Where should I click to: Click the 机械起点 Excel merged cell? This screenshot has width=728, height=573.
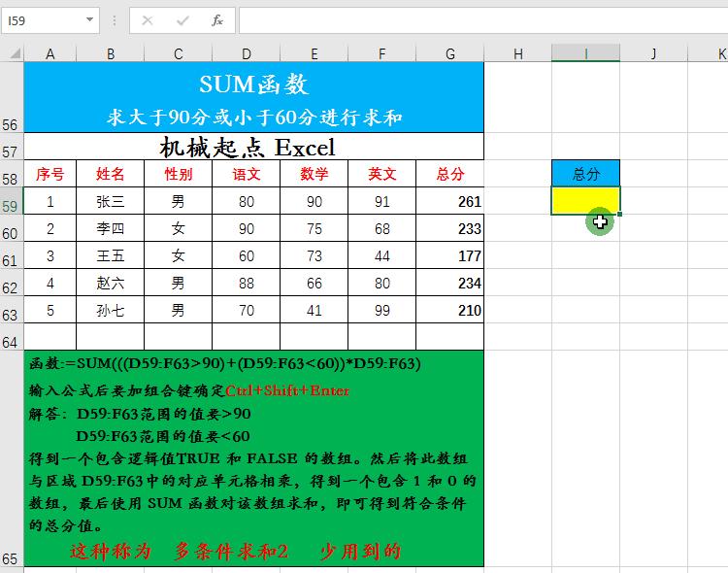coord(254,147)
